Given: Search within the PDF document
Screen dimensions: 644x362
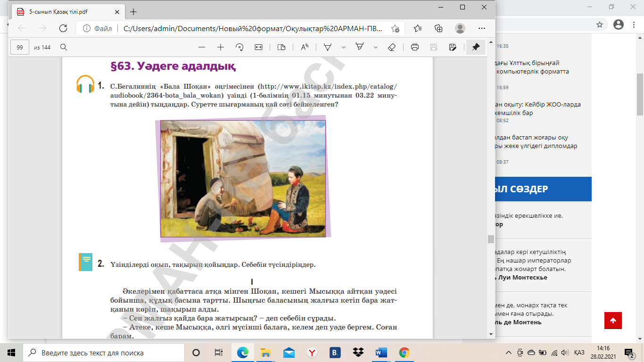Looking at the screenshot, I should coord(64,47).
